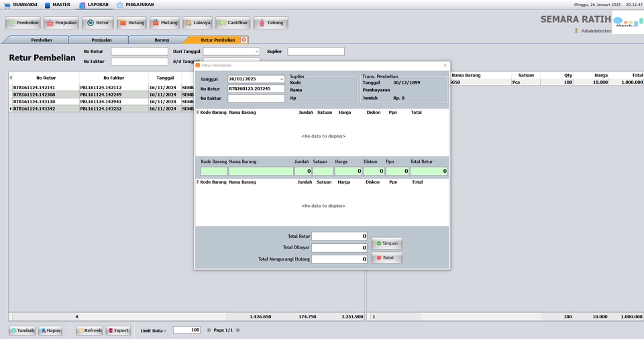Switch to the Barang tab

162,40
